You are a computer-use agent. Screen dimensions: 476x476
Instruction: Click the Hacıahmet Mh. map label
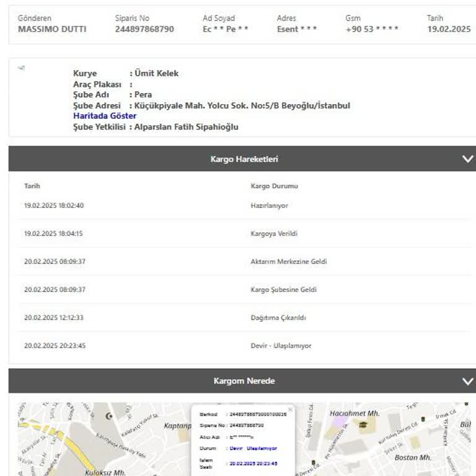point(355,413)
